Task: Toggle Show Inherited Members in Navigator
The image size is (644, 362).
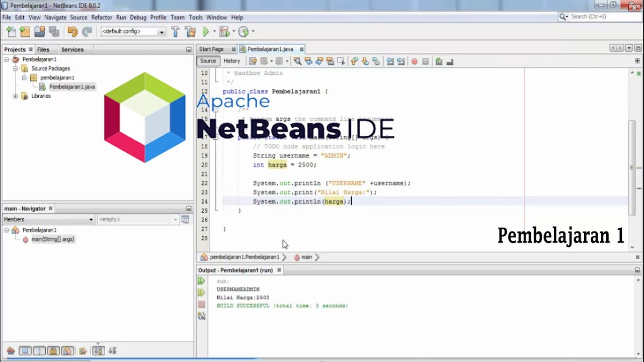Action: pos(11,351)
